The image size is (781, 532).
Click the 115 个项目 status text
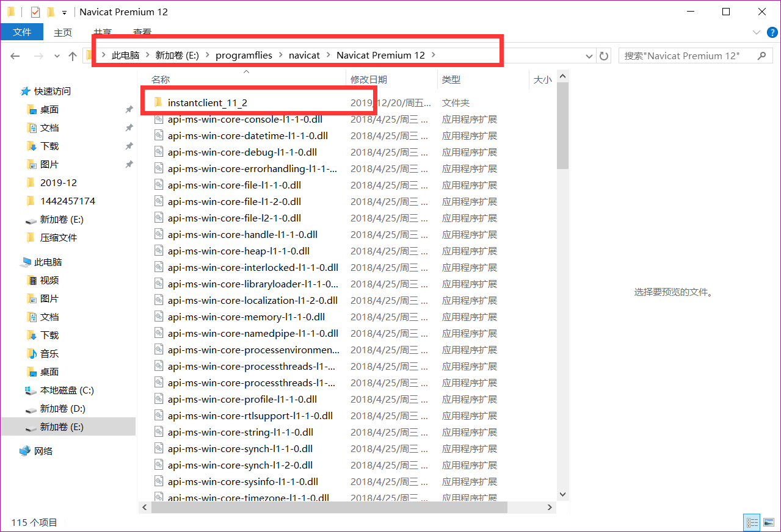[34, 523]
